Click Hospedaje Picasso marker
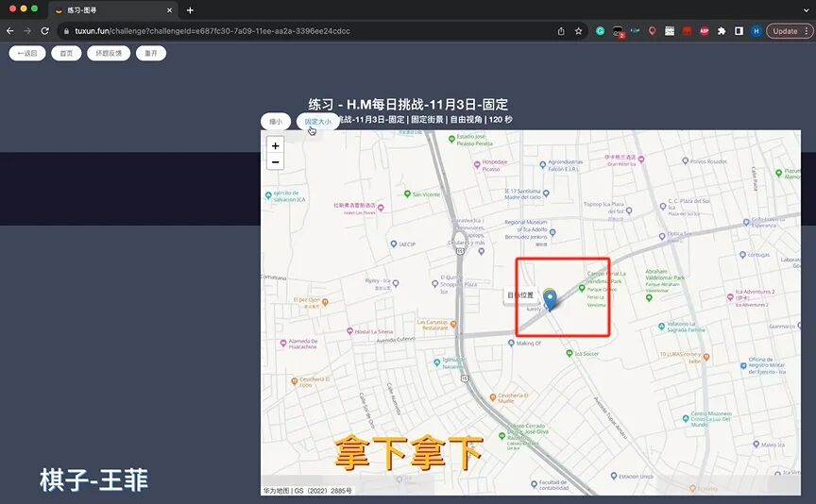Viewport: 816px width, 504px height. (x=477, y=165)
